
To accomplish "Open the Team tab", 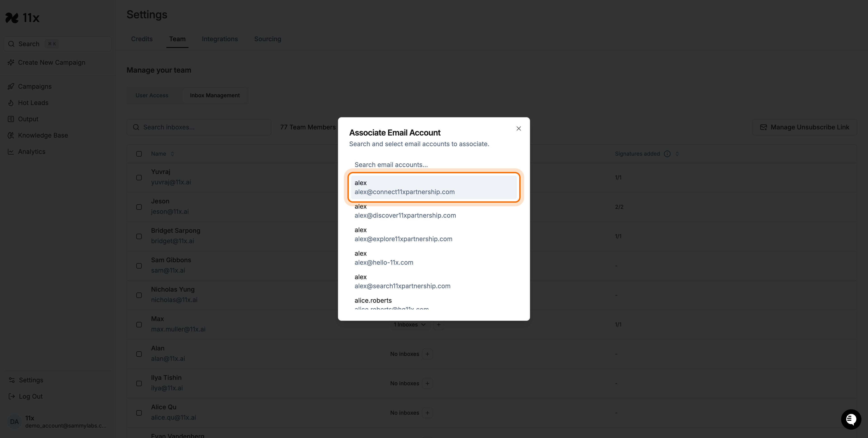I will tap(177, 39).
